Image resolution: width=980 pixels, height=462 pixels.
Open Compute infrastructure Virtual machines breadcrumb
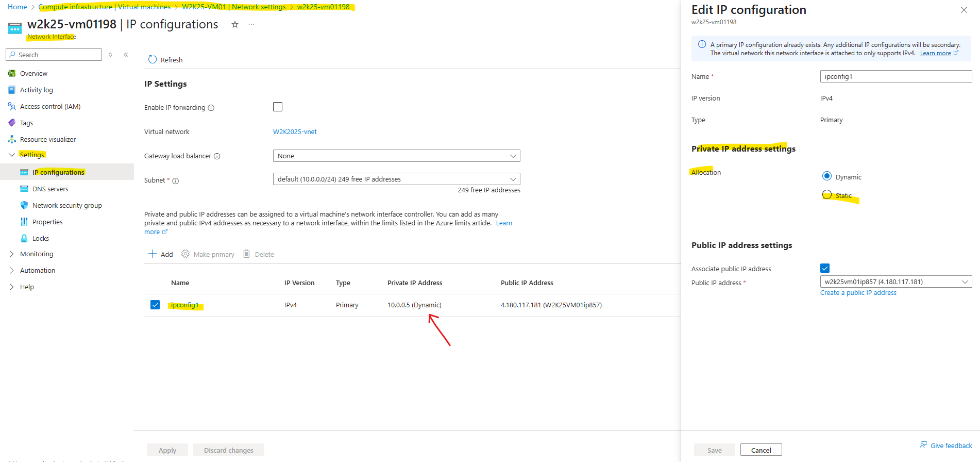click(x=105, y=7)
